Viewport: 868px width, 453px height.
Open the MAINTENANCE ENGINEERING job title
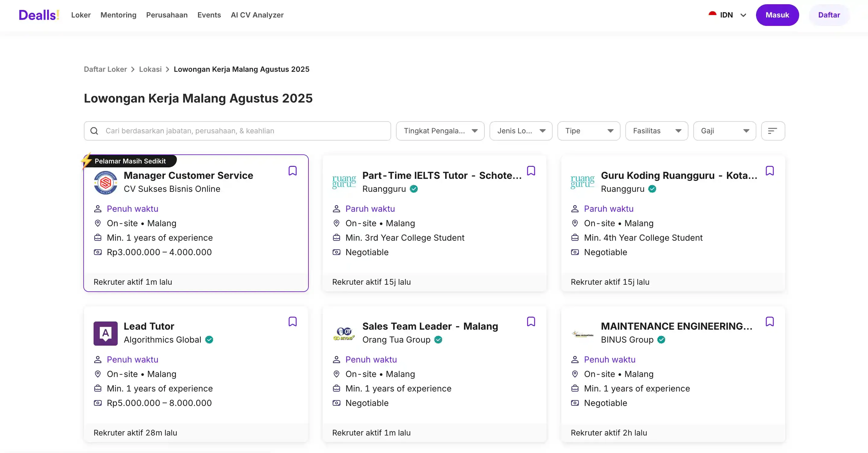[677, 326]
